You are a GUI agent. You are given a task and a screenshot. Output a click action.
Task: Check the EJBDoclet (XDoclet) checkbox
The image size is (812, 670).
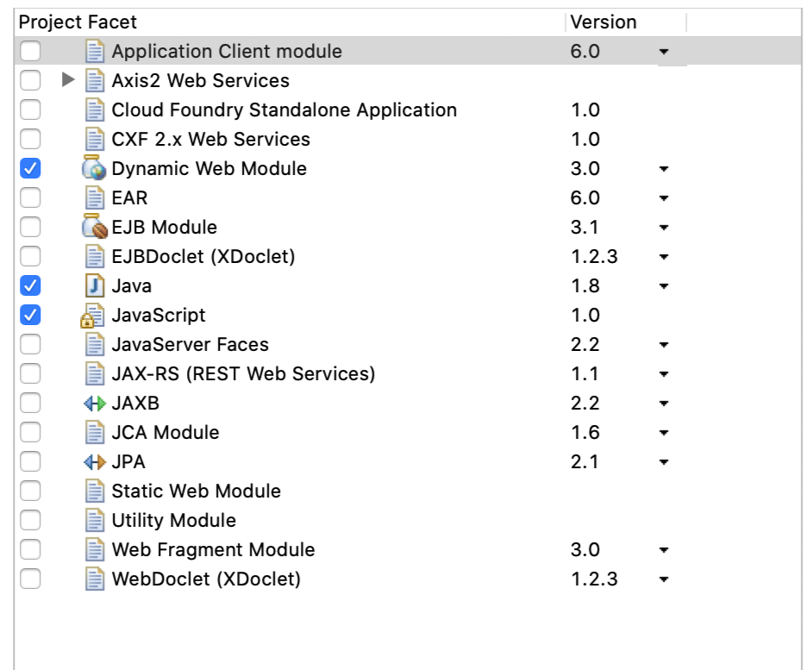(30, 256)
